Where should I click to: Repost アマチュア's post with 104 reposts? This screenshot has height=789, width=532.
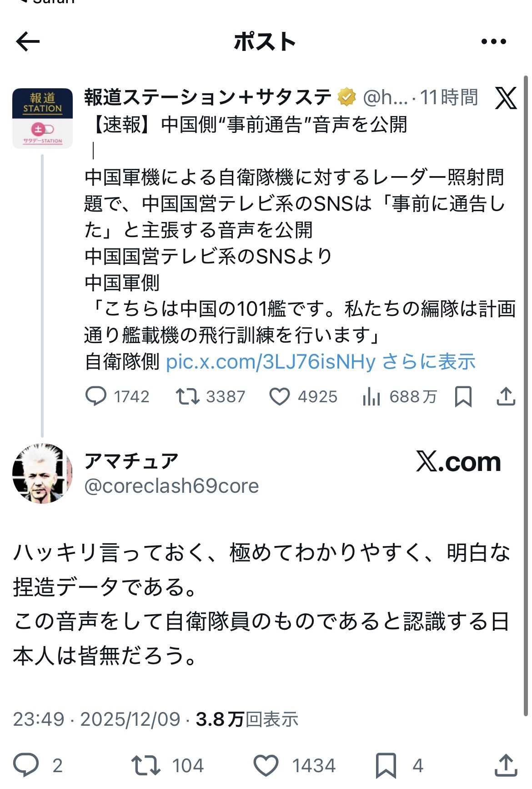146,765
